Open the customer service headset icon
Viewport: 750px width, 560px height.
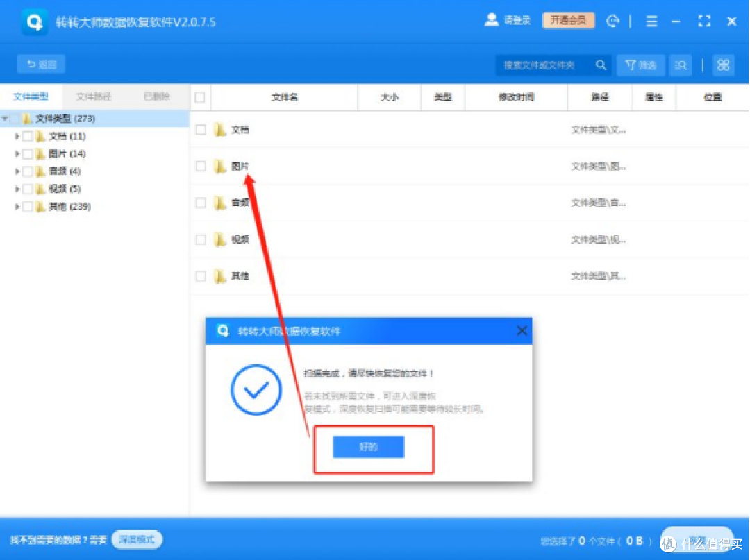[612, 21]
